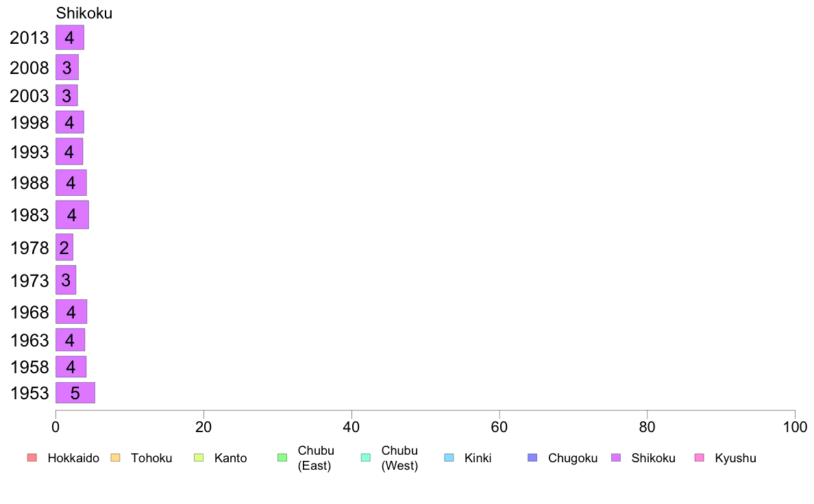
Task: Click the Hokkaido legend color swatch
Action: 32,458
